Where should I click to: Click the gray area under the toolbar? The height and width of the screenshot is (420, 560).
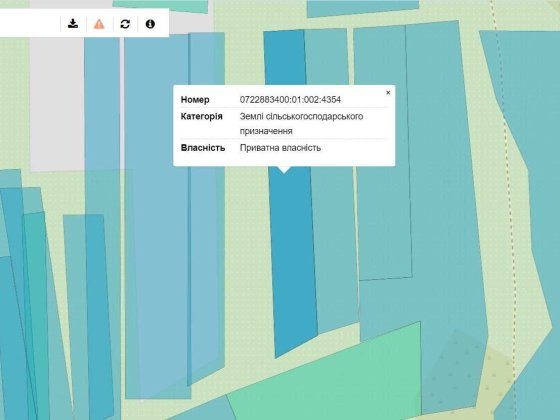click(57, 104)
